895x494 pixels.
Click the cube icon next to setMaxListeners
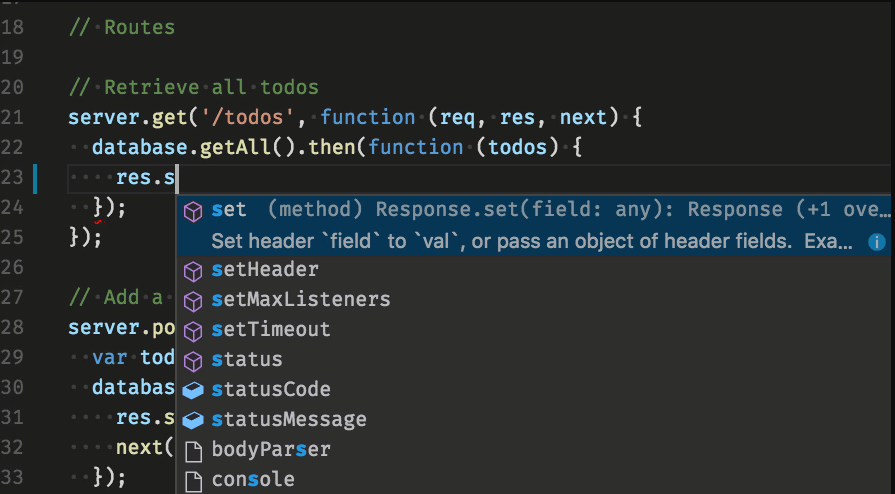point(193,302)
